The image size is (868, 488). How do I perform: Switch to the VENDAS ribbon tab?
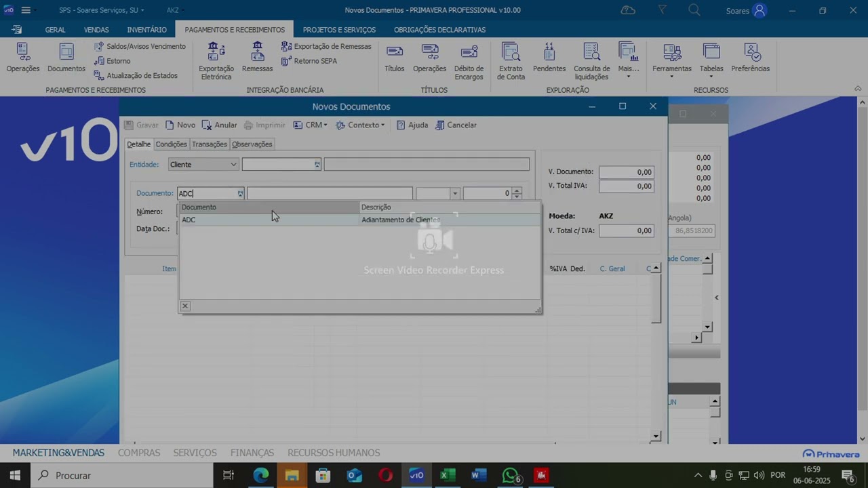coord(96,30)
